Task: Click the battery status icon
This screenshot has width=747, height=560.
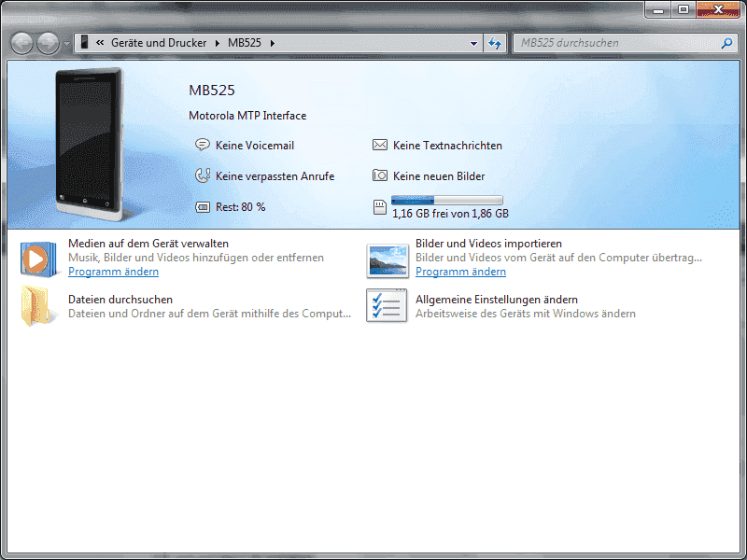Action: (x=203, y=207)
